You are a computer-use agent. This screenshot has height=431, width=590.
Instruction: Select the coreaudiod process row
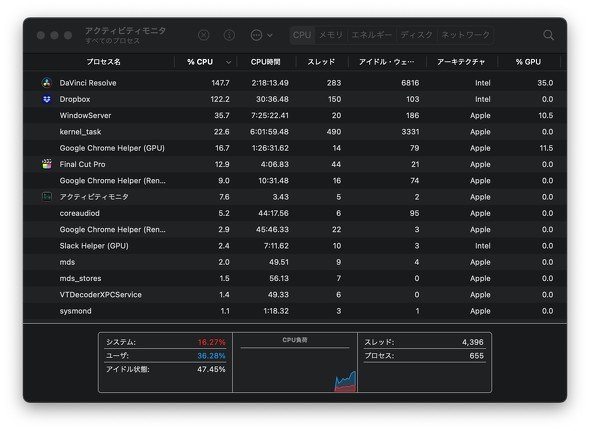295,213
